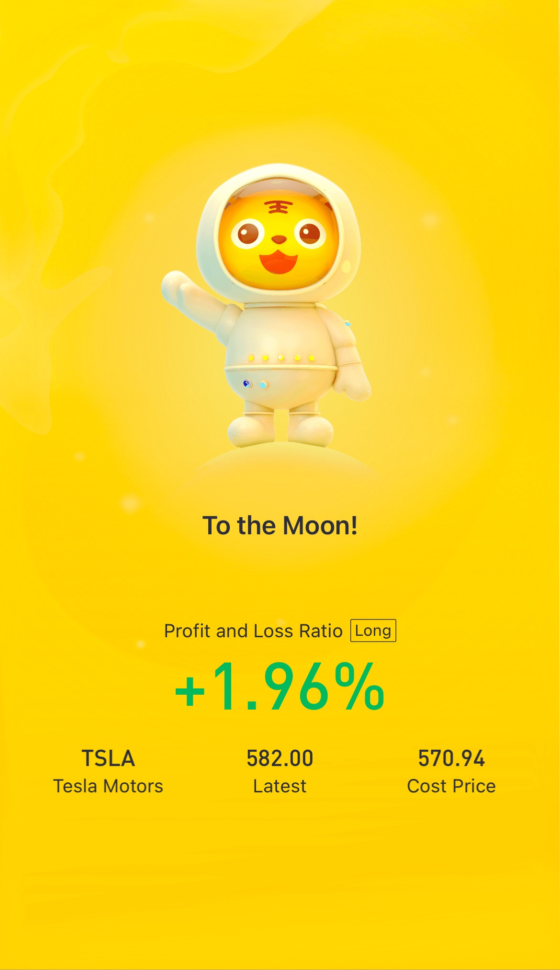The width and height of the screenshot is (560, 970).
Task: Click the green percent sign symbol
Action: point(359,687)
